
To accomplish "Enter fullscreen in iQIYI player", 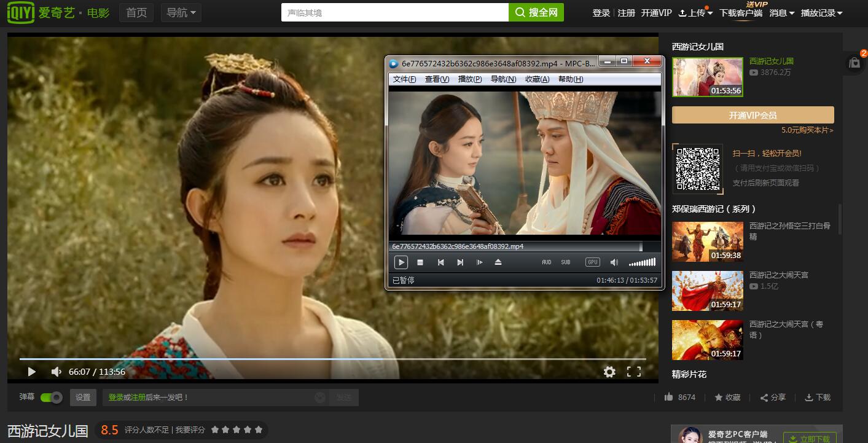I will (634, 372).
